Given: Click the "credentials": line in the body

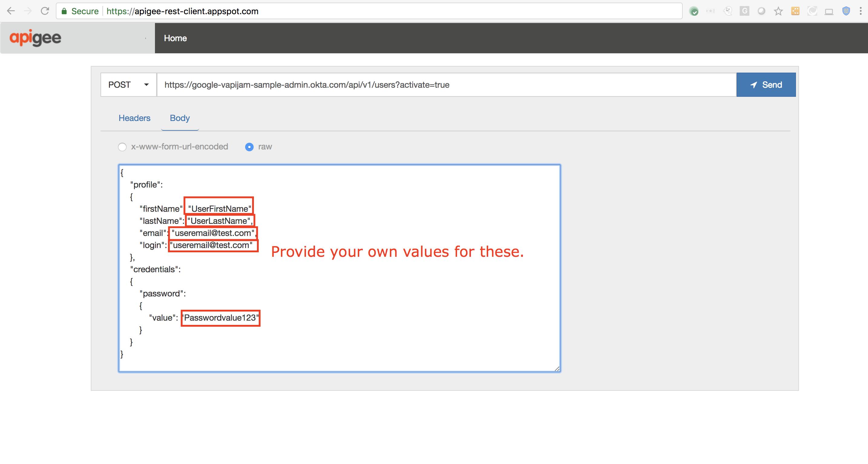Looking at the screenshot, I should click(155, 270).
